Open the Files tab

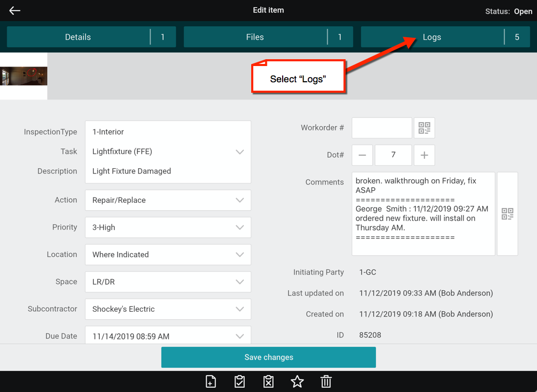[255, 37]
